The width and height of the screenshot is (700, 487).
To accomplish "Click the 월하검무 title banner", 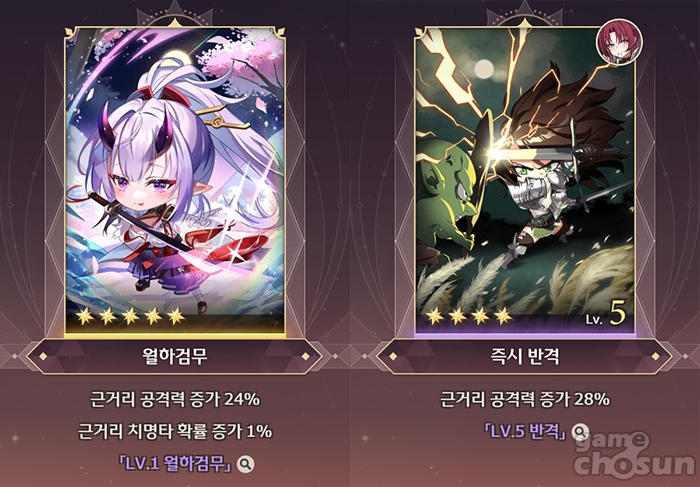I will coord(175,356).
